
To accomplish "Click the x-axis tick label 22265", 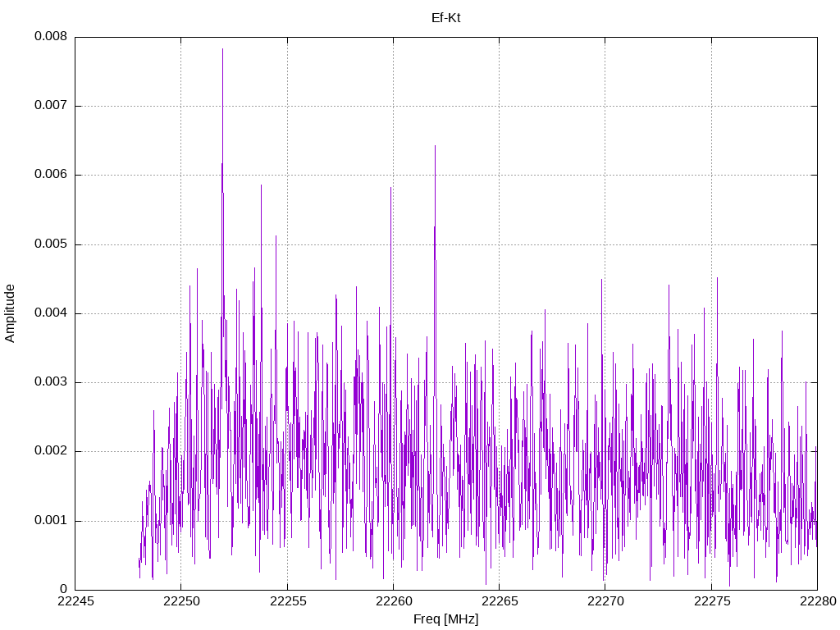I will [500, 601].
